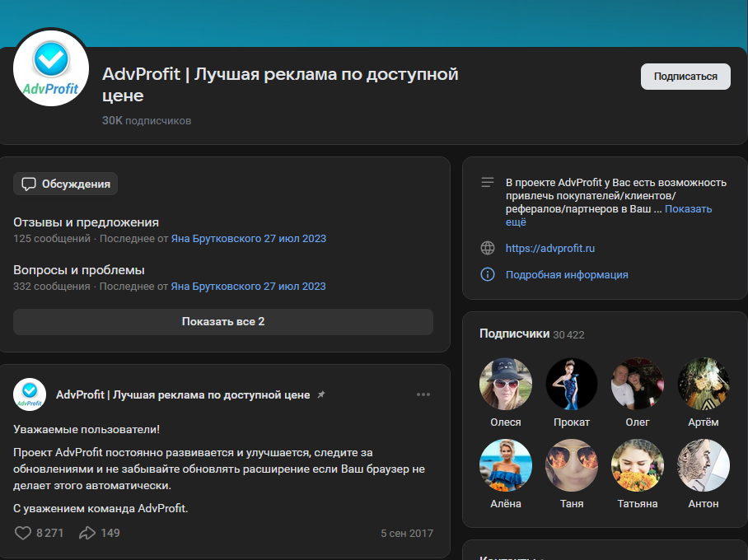The image size is (748, 560).
Task: Click the info circle icon
Action: (x=488, y=274)
